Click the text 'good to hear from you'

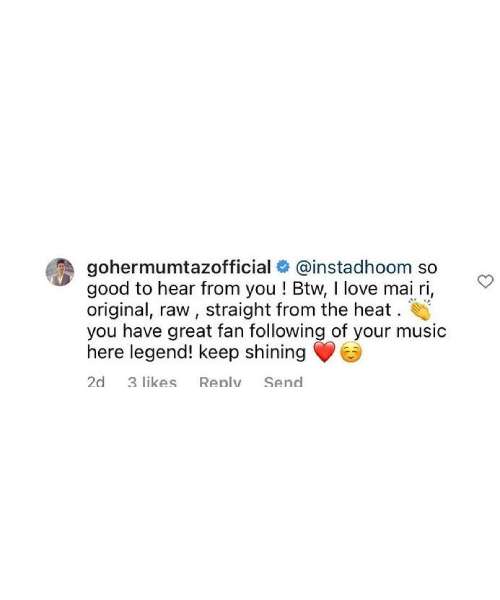coord(181,289)
